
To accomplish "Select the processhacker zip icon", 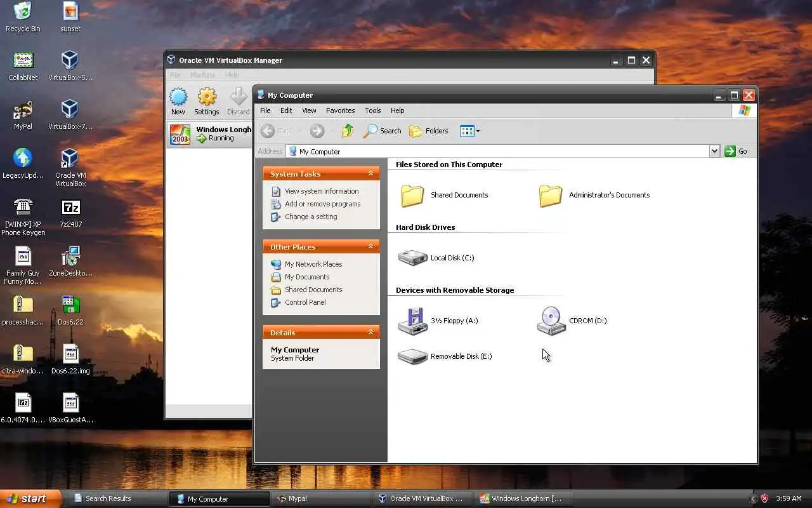I will (x=23, y=311).
